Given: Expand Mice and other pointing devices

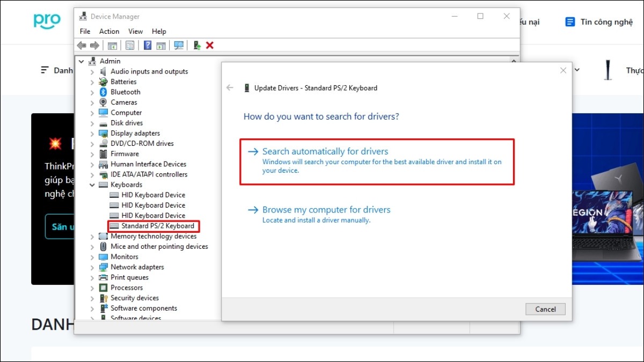Looking at the screenshot, I should click(92, 247).
